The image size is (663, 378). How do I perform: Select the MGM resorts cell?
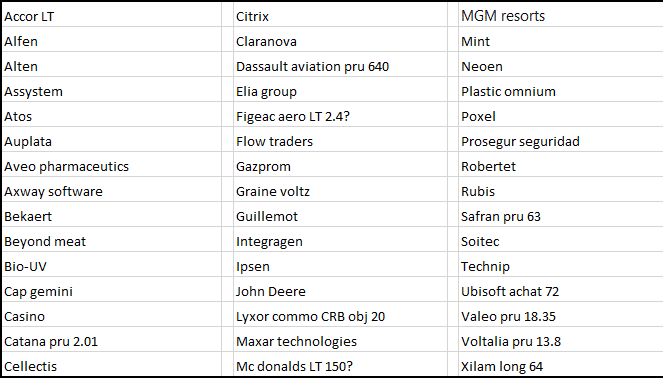[x=561, y=16]
